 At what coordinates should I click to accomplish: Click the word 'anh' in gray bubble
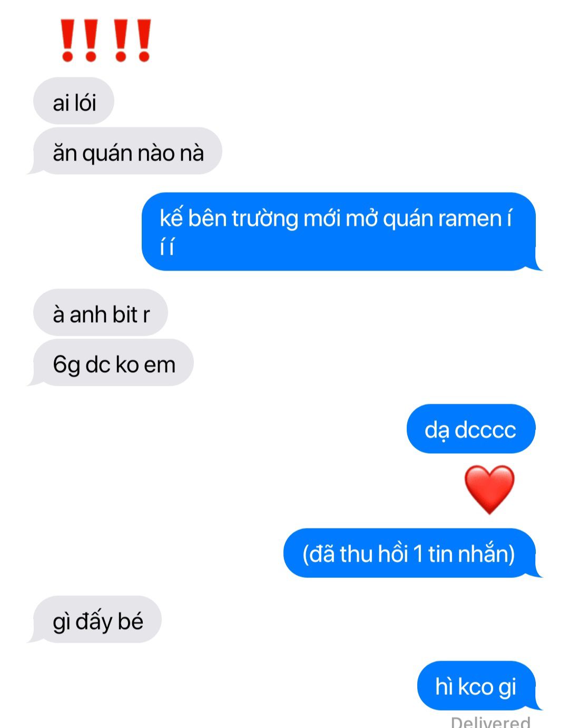pyautogui.click(x=88, y=315)
